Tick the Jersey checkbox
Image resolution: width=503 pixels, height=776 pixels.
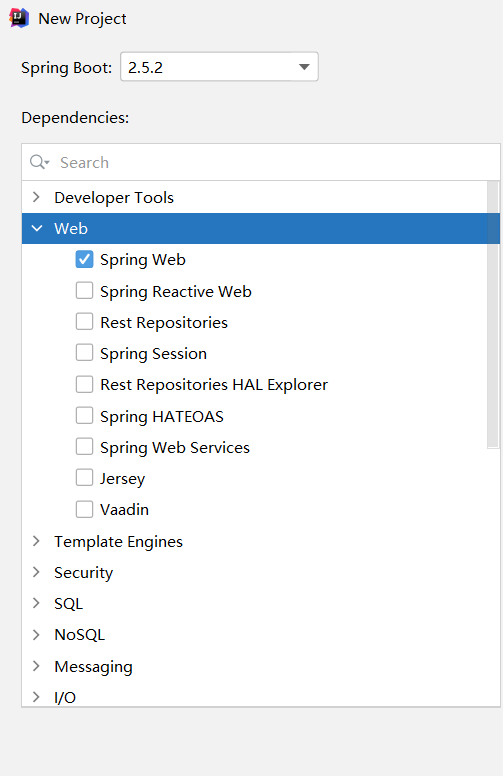84,478
